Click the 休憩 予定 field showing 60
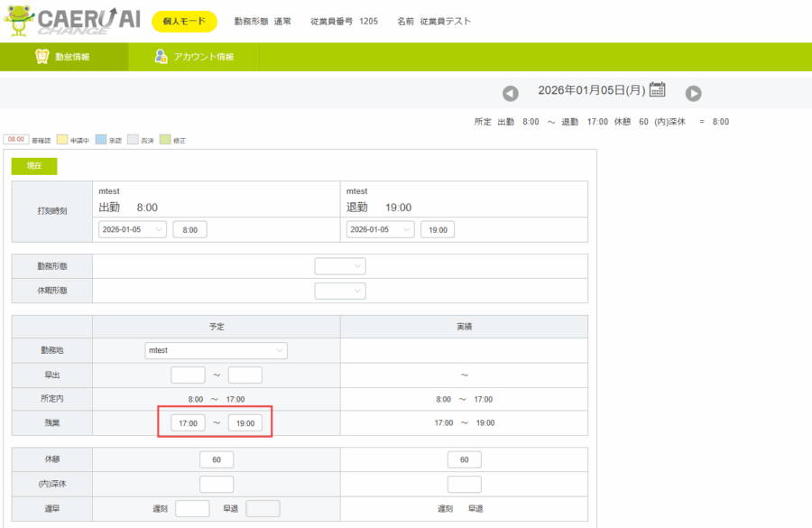The height and width of the screenshot is (528, 812). [x=217, y=459]
